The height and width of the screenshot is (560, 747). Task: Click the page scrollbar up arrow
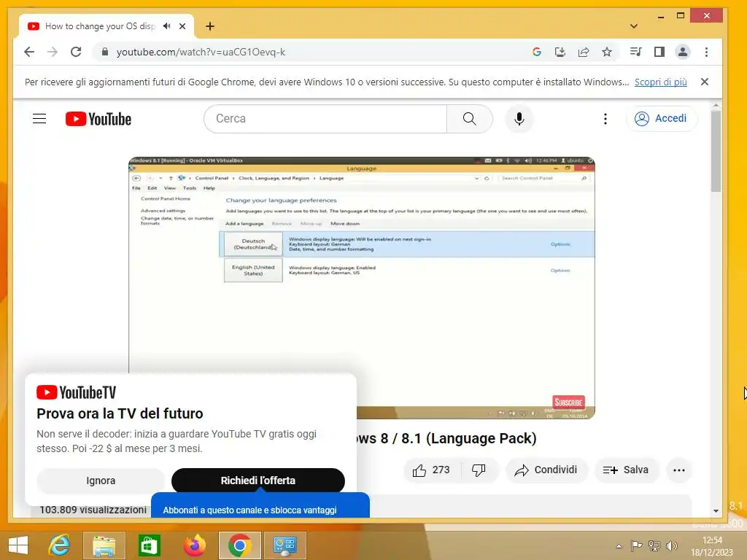point(716,105)
